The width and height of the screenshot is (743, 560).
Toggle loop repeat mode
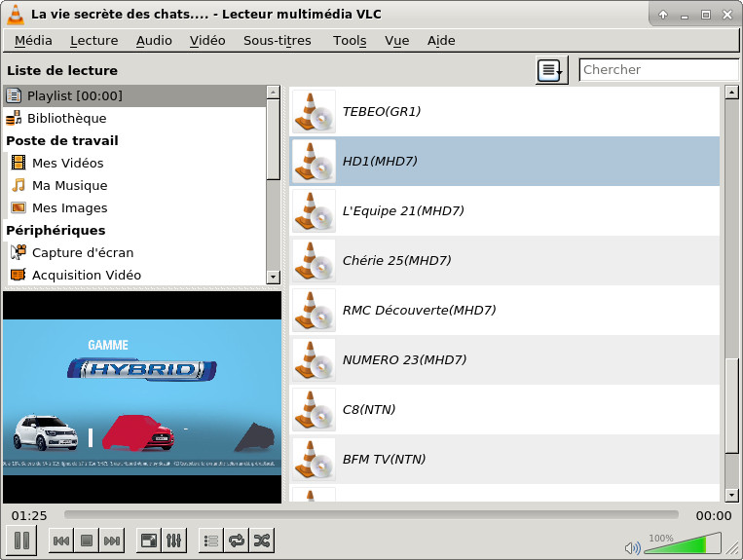[237, 541]
